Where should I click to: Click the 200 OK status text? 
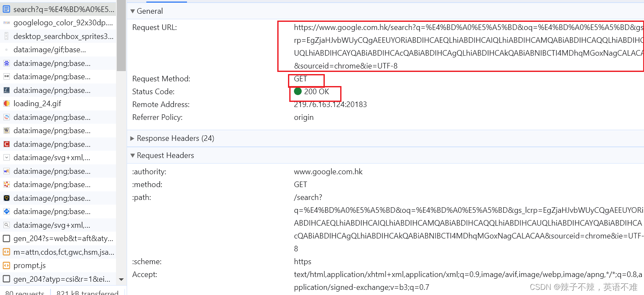[317, 92]
